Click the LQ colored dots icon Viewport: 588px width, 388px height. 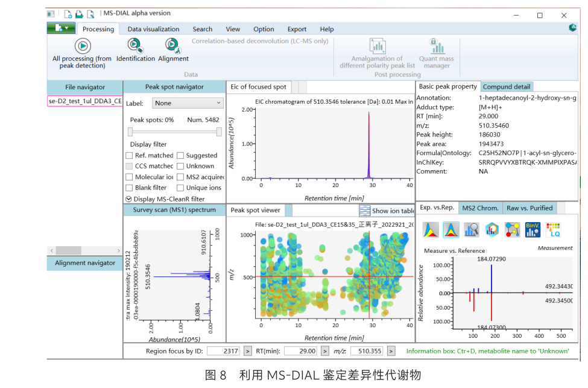[553, 230]
